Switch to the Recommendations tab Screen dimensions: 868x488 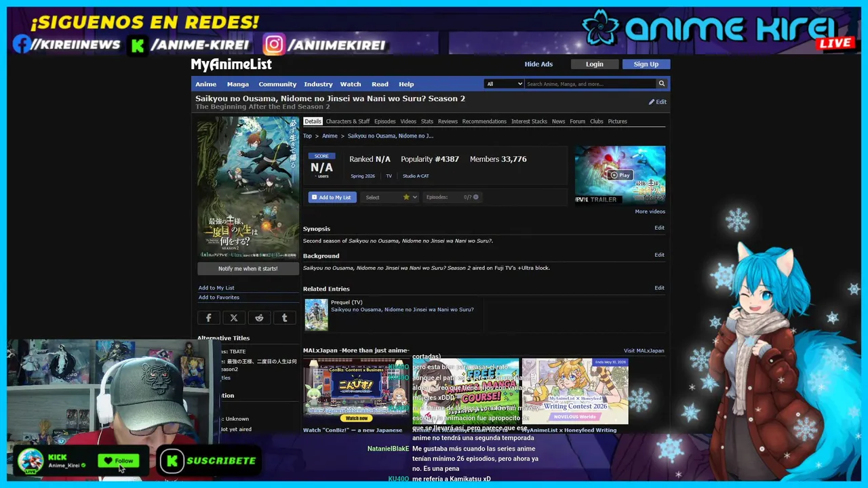[484, 121]
